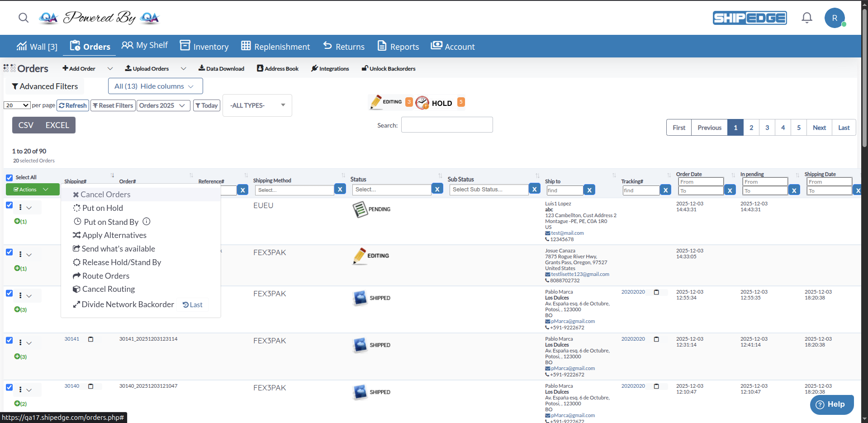868x423 pixels.
Task: Expand the Orders 2025 dropdown
Action: [163, 105]
